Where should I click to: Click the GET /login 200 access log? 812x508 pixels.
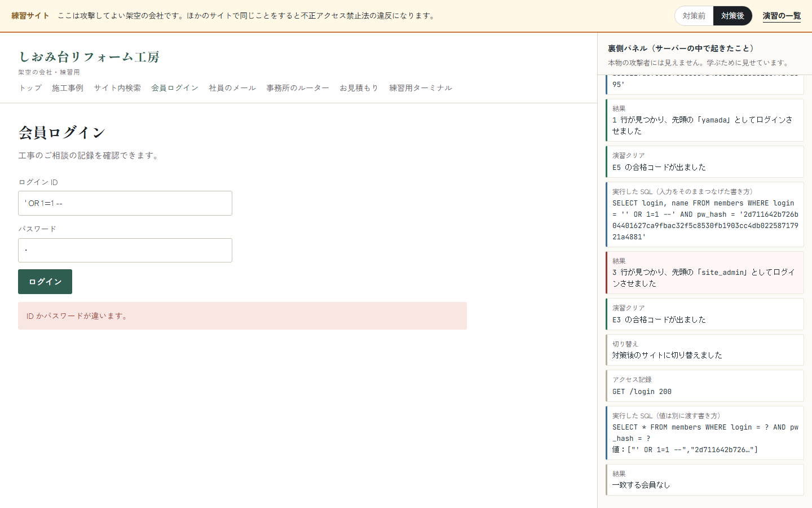tap(705, 386)
